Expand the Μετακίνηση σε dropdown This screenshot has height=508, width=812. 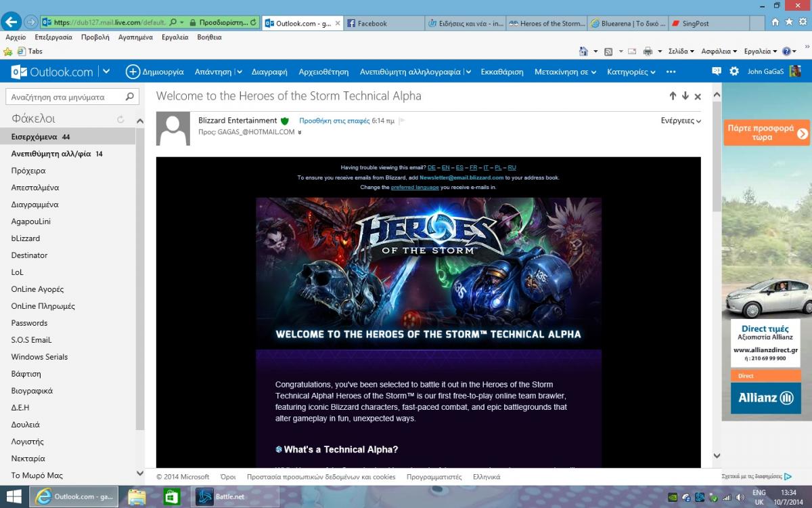point(566,71)
